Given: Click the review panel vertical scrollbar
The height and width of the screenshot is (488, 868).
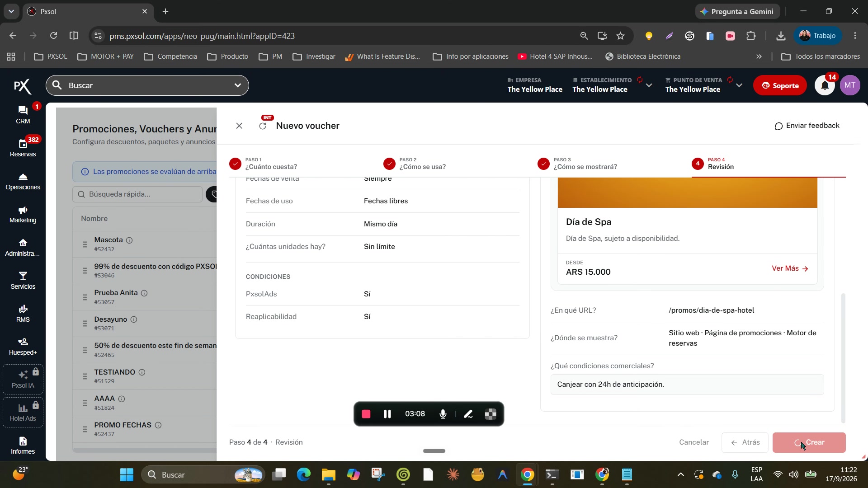Looking at the screenshot, I should (843, 358).
